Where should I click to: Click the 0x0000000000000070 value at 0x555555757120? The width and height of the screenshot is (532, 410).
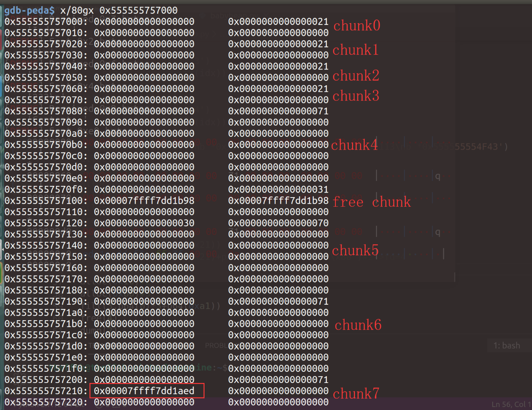(278, 223)
